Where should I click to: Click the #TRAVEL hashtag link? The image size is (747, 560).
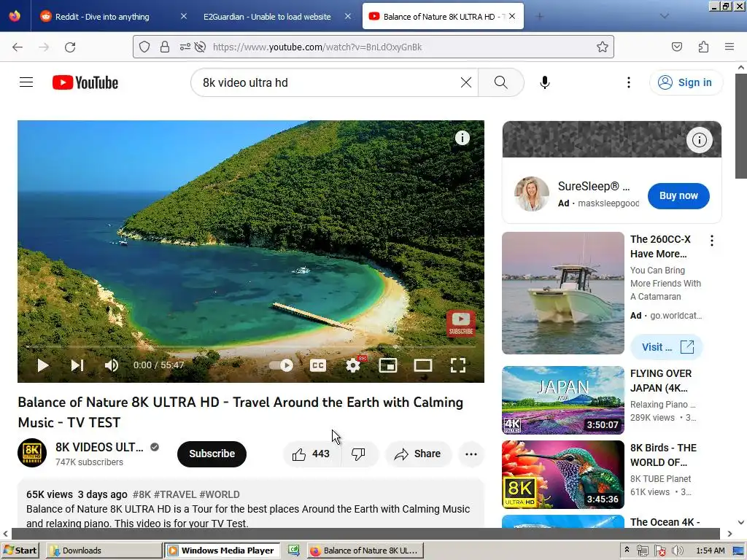(x=175, y=494)
